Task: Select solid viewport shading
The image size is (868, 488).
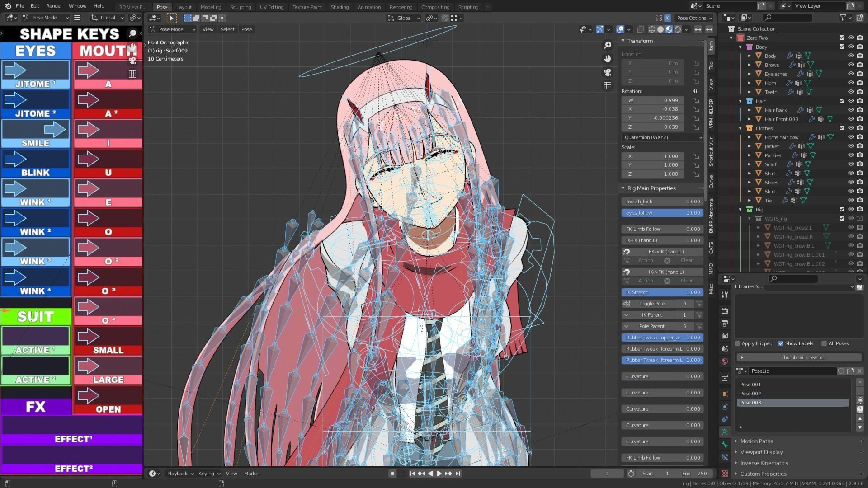Action: 660,29
